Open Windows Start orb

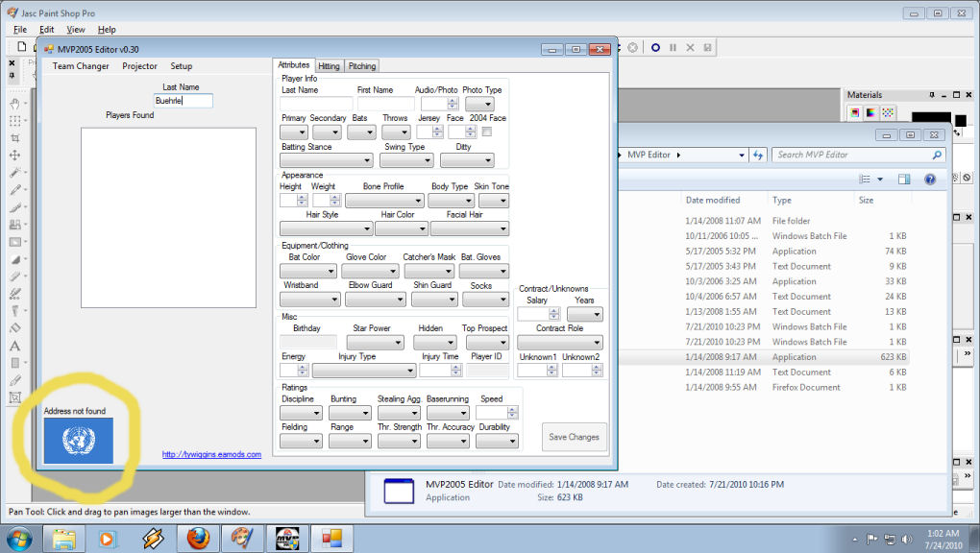click(19, 538)
